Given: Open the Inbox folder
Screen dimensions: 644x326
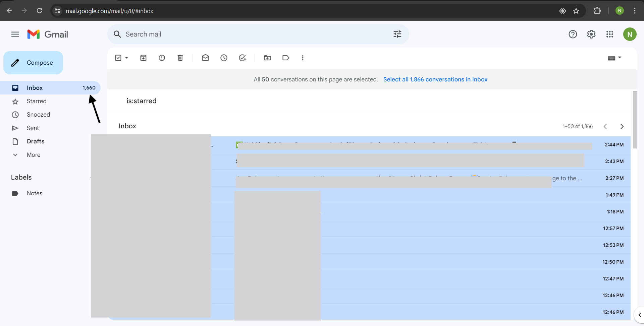Looking at the screenshot, I should click(x=50, y=88).
